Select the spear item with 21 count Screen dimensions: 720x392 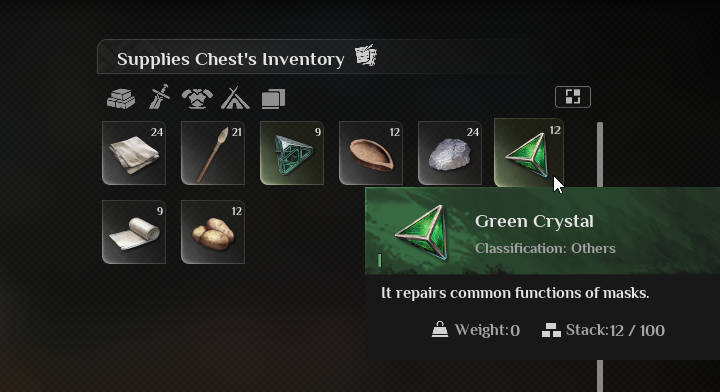tap(213, 153)
